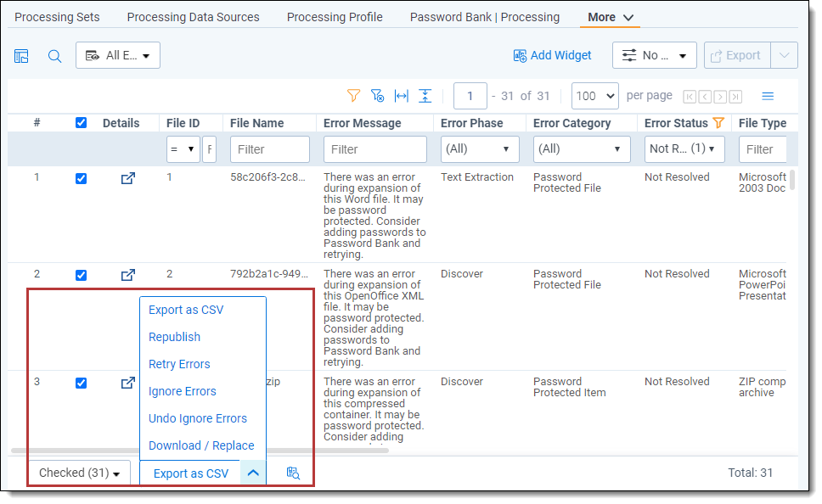Uncheck the checkbox for row 3
This screenshot has width=822, height=504.
[81, 383]
